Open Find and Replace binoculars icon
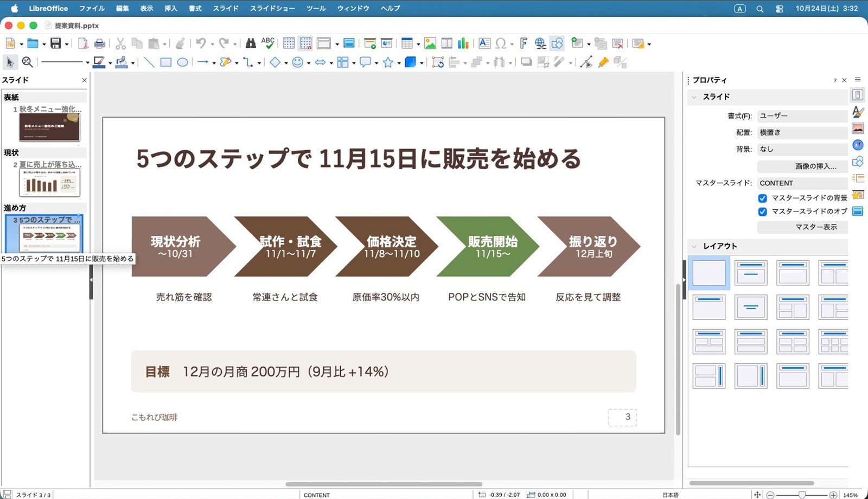 pos(251,43)
